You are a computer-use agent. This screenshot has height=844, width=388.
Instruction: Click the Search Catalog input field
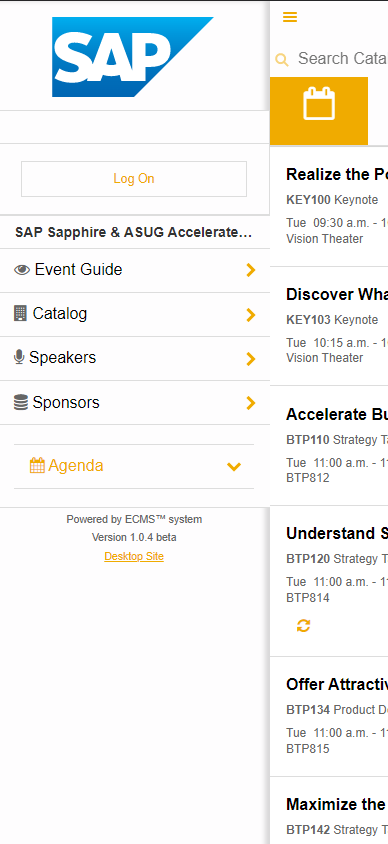(x=343, y=59)
